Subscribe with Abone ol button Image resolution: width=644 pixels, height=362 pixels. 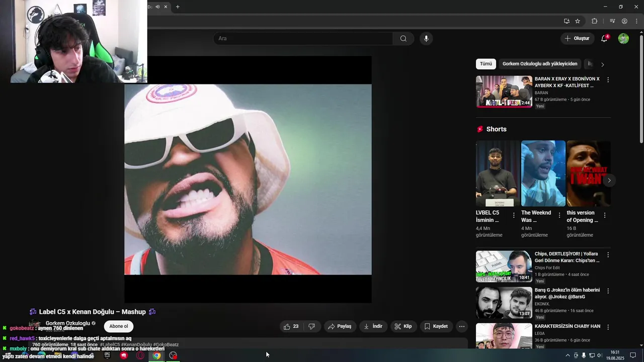(119, 326)
